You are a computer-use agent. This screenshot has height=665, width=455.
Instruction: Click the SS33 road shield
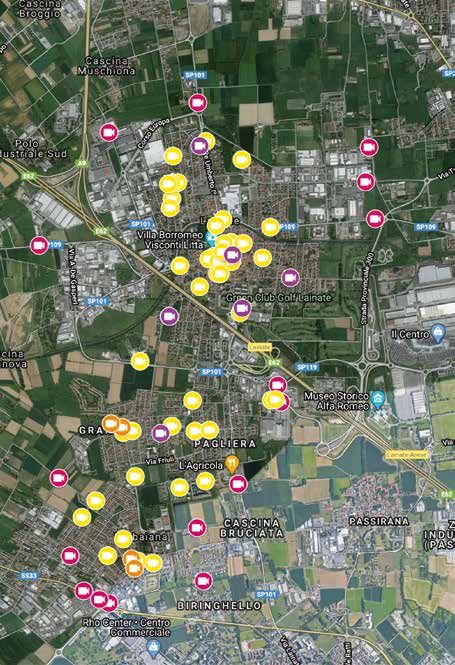pyautogui.click(x=29, y=576)
